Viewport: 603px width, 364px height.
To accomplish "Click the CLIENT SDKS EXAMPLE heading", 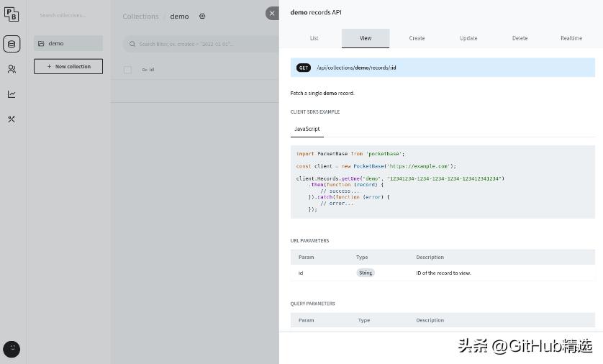I will coord(315,112).
